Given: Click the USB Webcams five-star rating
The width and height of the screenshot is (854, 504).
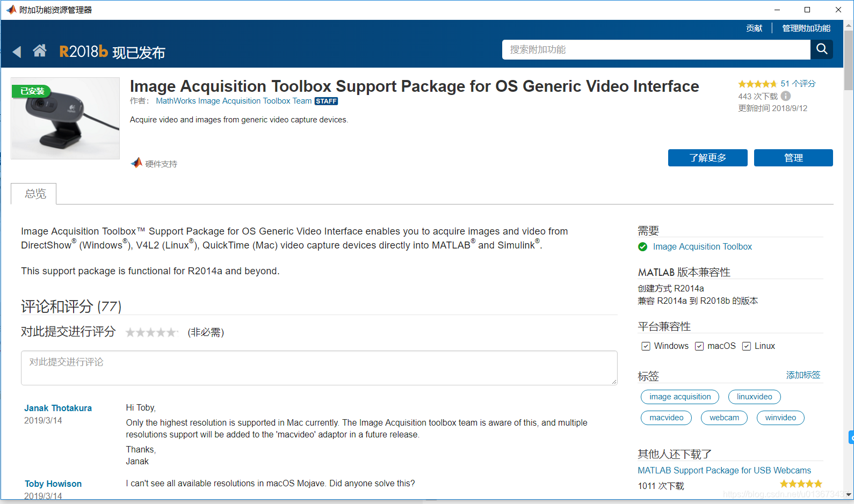Looking at the screenshot, I should coord(801,484).
